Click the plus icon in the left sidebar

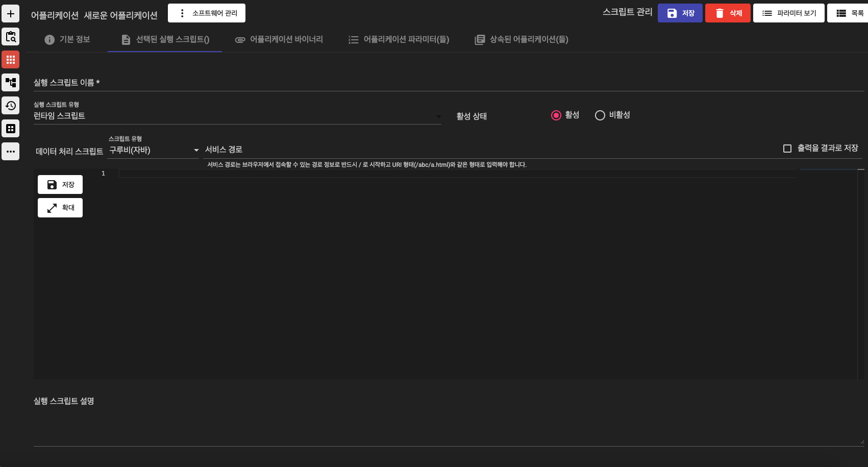point(10,14)
